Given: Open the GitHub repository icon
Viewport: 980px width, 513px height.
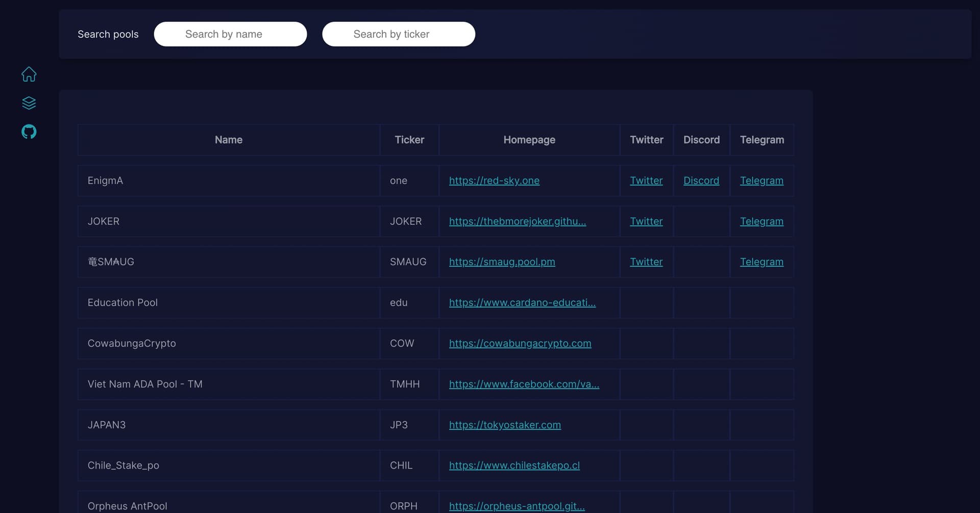Looking at the screenshot, I should [x=29, y=131].
